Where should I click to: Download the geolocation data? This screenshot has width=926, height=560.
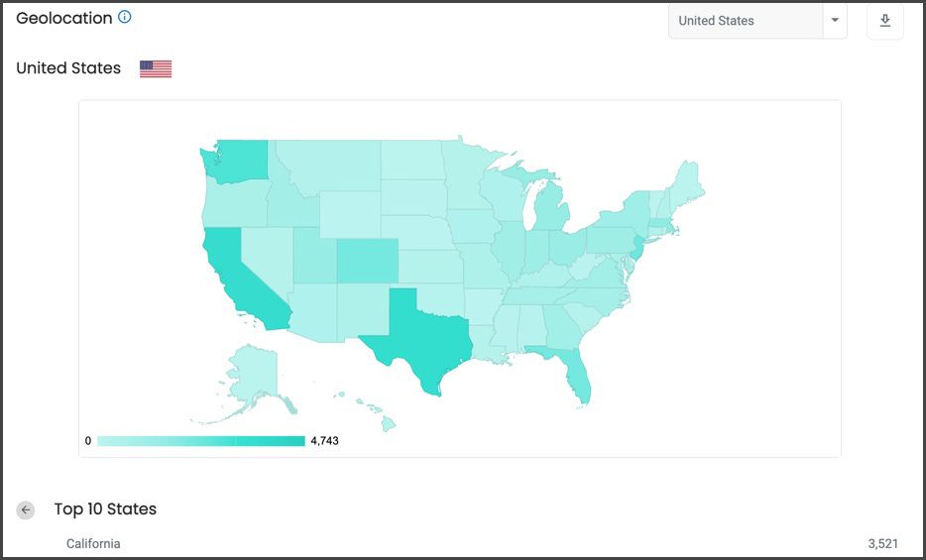click(x=884, y=21)
